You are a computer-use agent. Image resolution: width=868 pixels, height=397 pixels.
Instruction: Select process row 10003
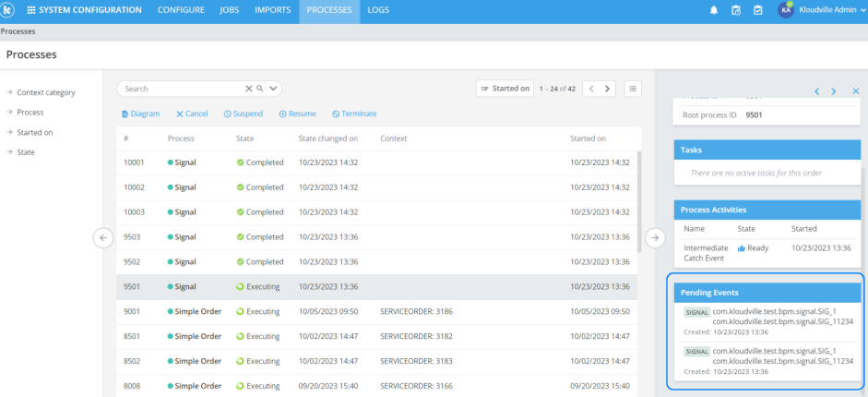pos(377,212)
